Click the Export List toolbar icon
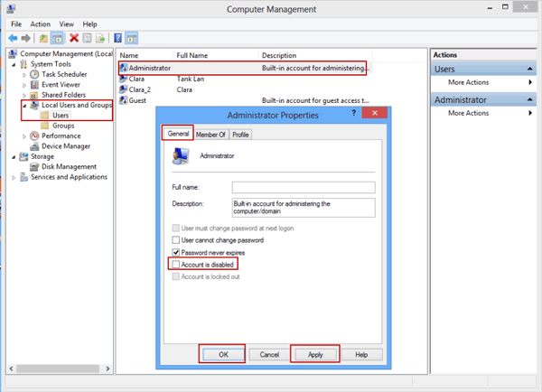 tap(100, 38)
